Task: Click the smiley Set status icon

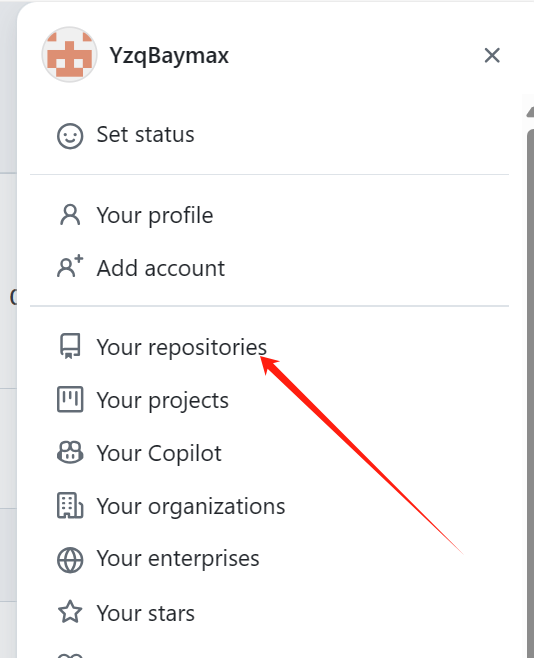Action: [x=70, y=136]
